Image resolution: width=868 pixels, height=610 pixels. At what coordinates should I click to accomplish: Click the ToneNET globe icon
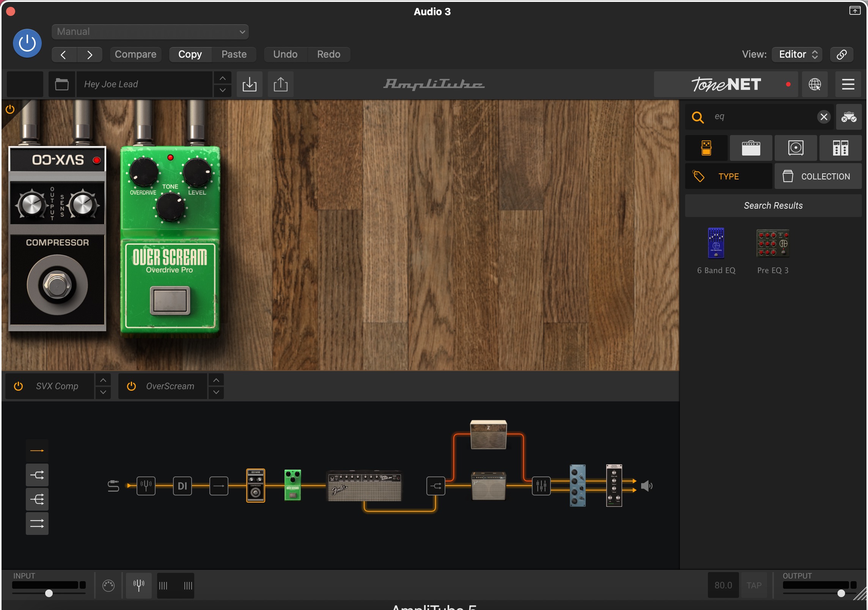[815, 84]
